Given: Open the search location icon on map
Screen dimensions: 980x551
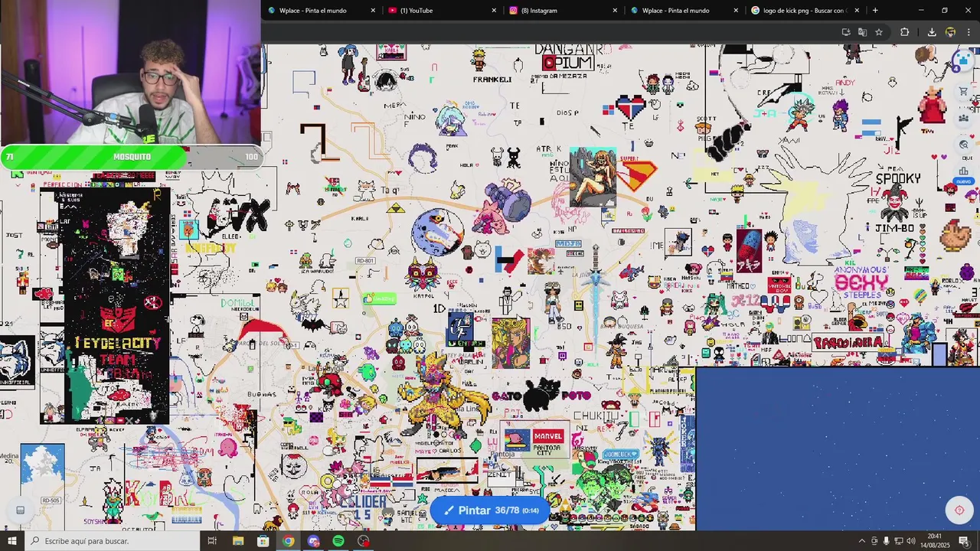Looking at the screenshot, I should point(963,145).
